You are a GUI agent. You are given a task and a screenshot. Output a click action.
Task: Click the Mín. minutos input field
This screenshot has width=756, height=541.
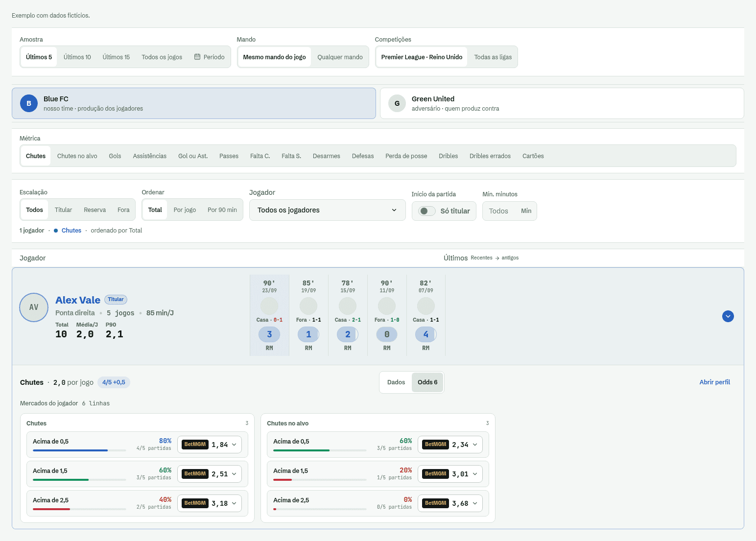510,211
